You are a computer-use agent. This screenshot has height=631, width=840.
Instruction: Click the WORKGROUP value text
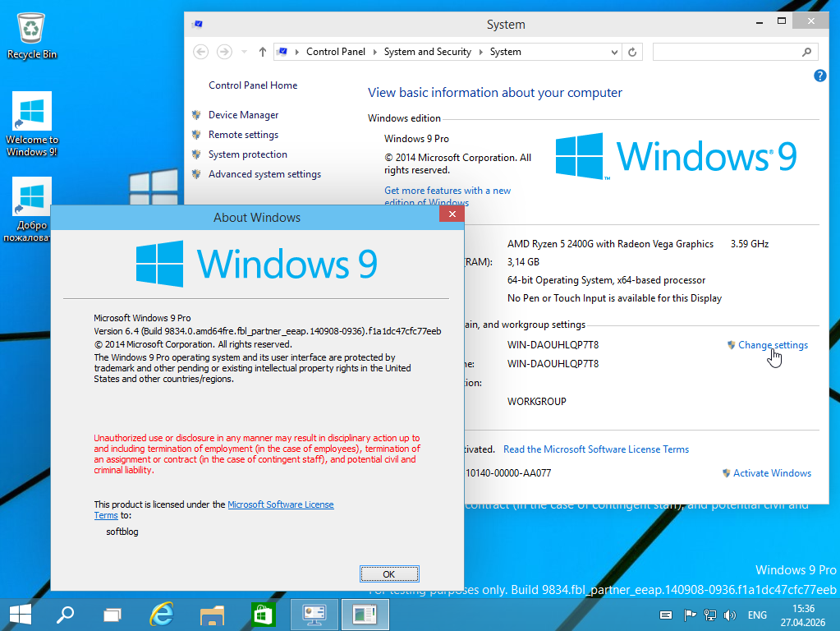(x=536, y=402)
